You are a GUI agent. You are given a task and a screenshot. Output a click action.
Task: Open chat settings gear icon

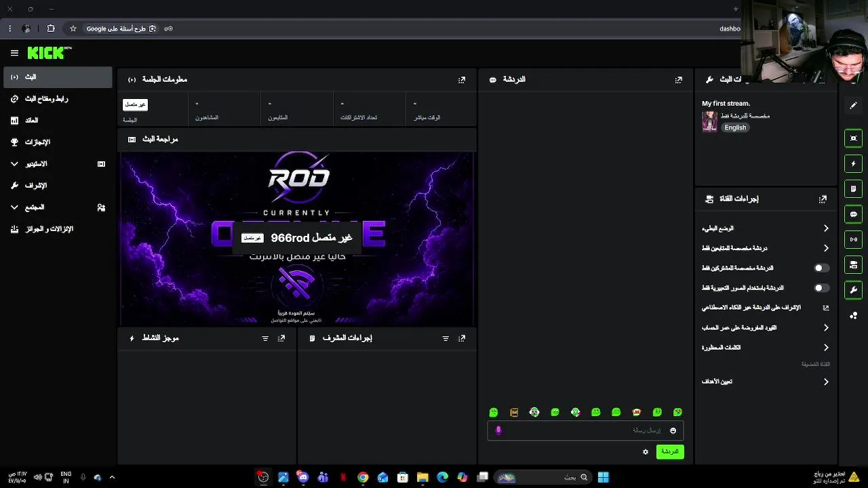[x=646, y=451]
